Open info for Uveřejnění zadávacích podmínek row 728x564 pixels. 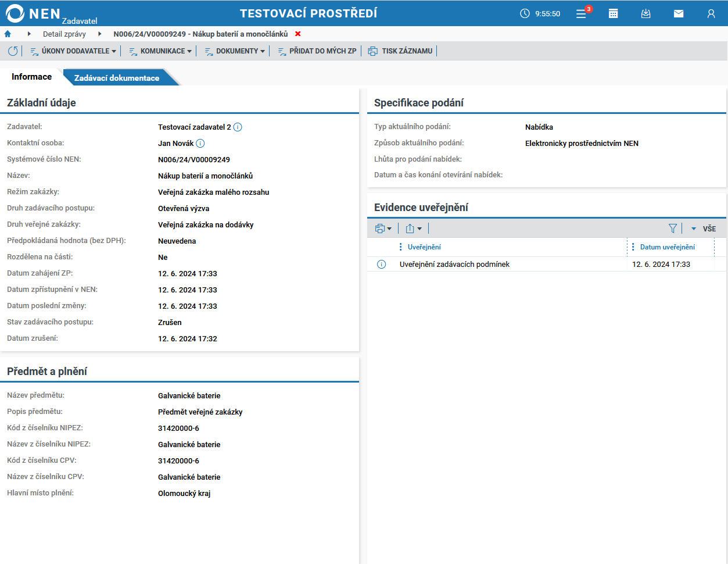click(382, 265)
